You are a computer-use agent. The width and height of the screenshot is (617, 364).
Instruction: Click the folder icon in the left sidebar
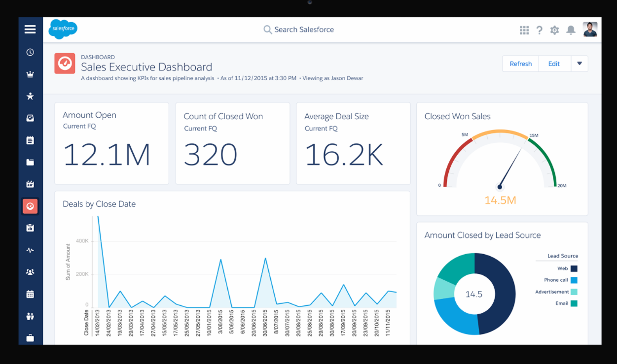tap(30, 162)
